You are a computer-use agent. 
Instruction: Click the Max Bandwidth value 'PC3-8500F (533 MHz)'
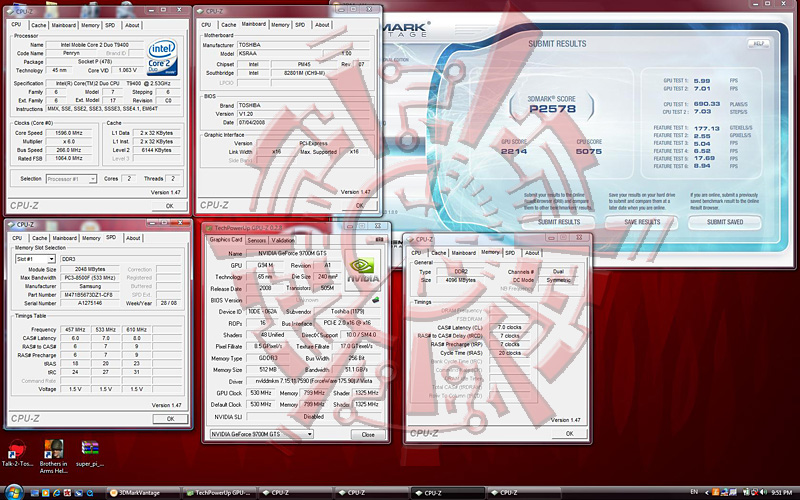pyautogui.click(x=89, y=278)
